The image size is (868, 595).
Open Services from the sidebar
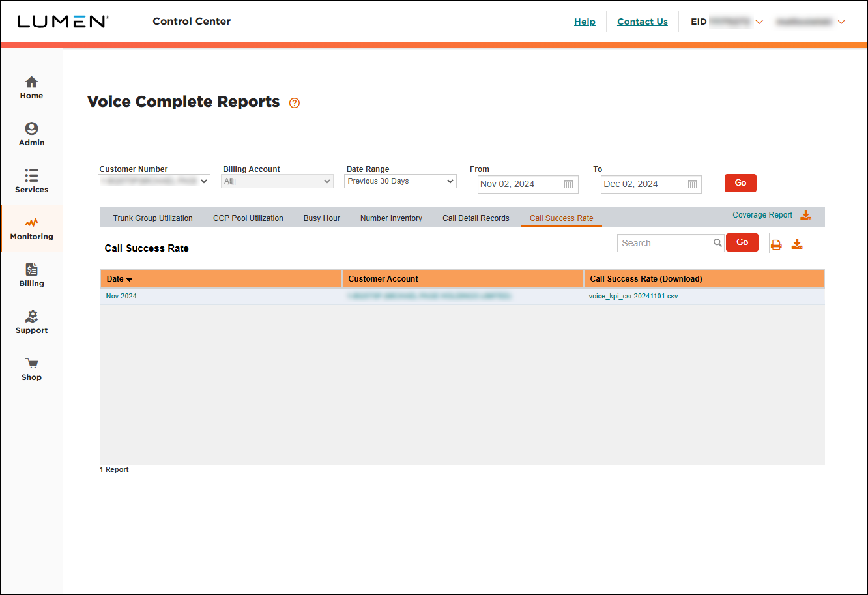tap(31, 181)
